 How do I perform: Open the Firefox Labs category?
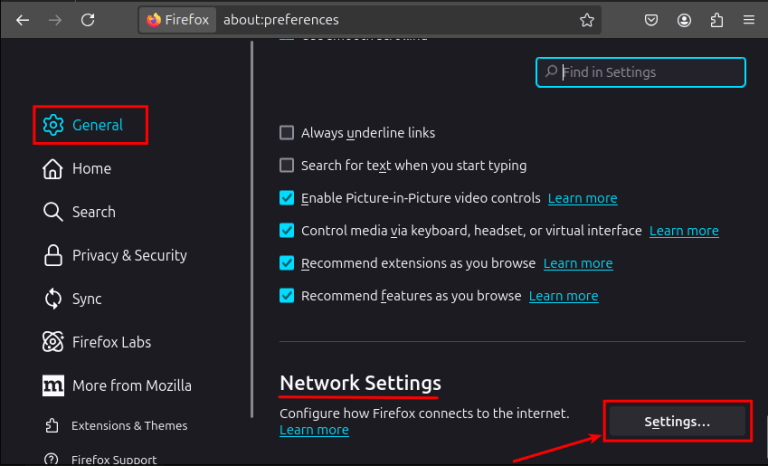(111, 342)
